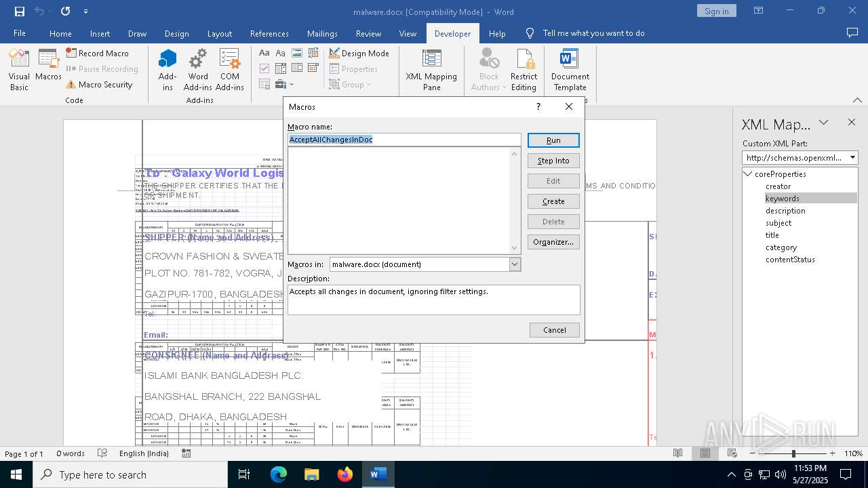Image resolution: width=868 pixels, height=488 pixels.
Task: Switch to the Home tab
Action: [60, 33]
